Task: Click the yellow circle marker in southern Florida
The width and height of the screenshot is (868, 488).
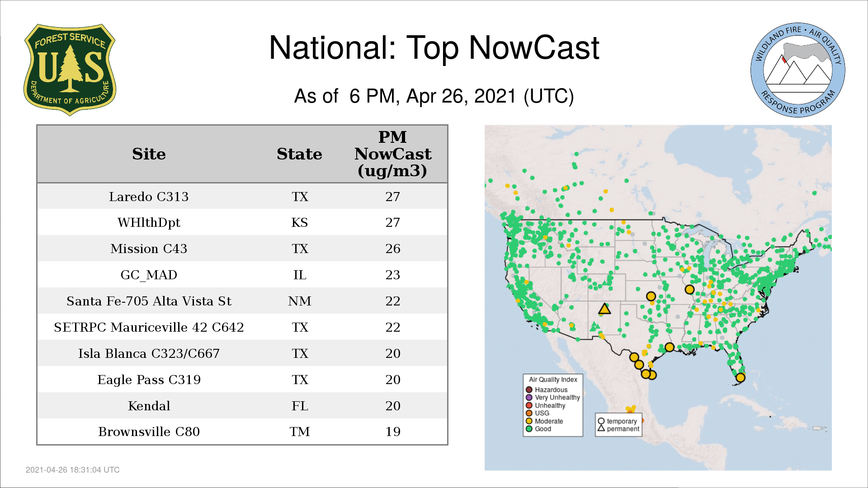Action: [740, 377]
